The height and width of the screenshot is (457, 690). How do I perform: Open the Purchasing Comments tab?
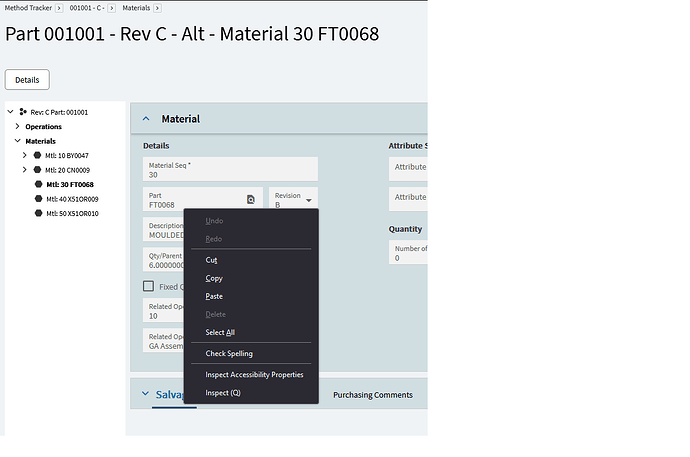pos(373,395)
